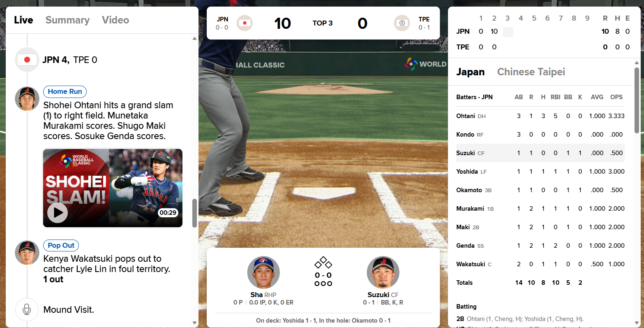Screen dimensions: 644x328
Task: Click the AVG column header
Action: click(597, 97)
